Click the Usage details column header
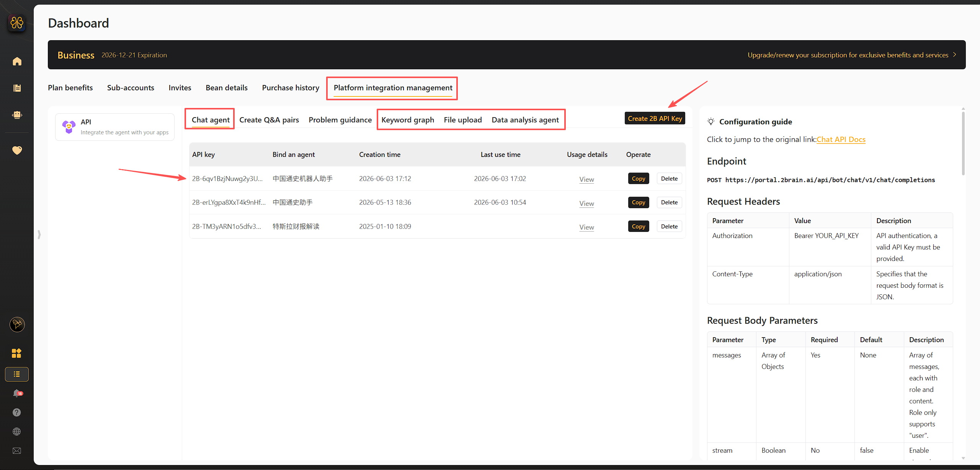Viewport: 980px width, 470px height. pyautogui.click(x=587, y=154)
